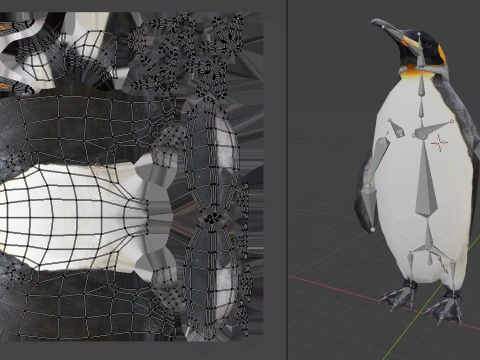The height and width of the screenshot is (360, 480).
Task: Click the 2D cursor in the UV editor
Action: pos(97,168)
